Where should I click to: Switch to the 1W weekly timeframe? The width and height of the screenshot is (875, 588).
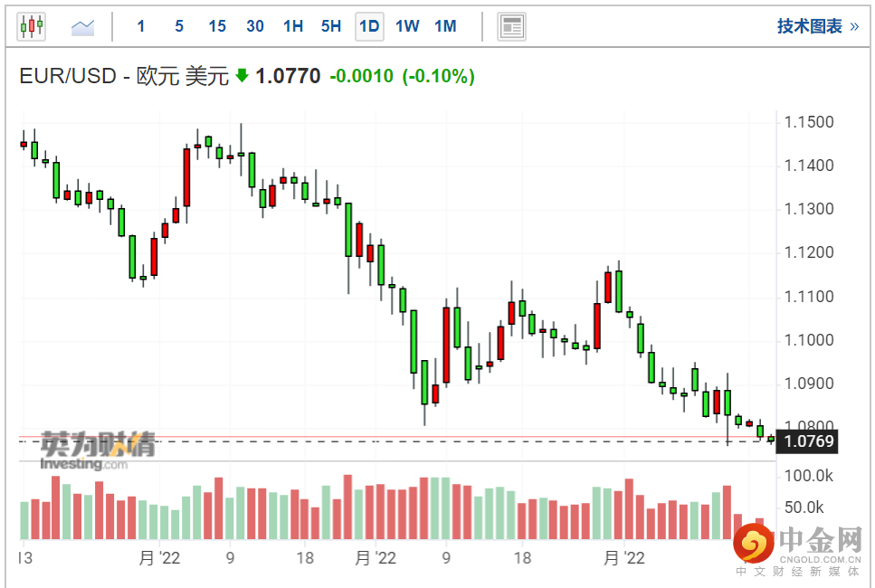407,26
